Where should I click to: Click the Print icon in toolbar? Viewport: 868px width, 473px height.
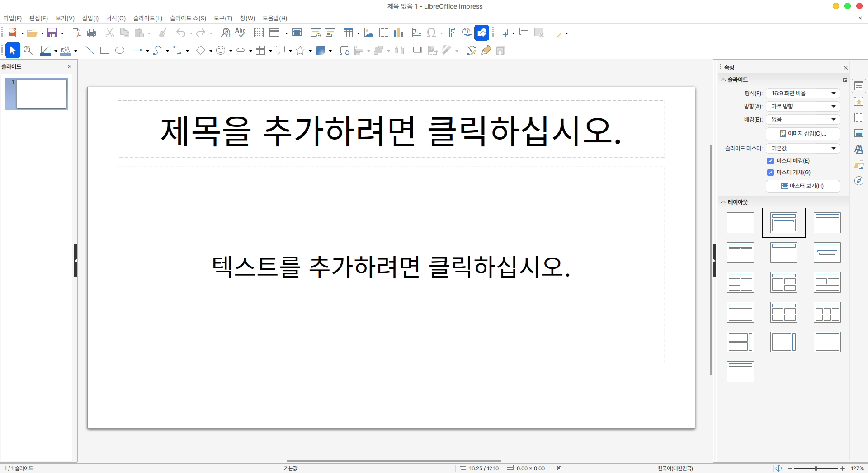(91, 33)
